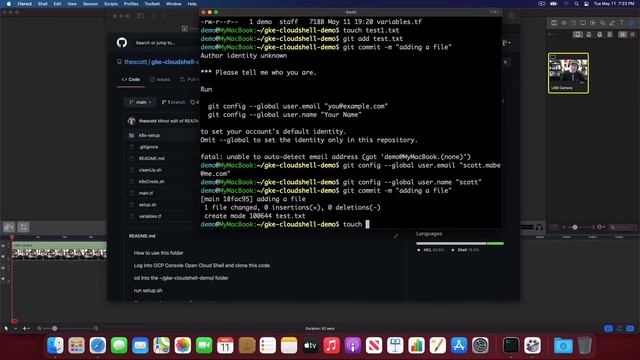Image resolution: width=640 pixels, height=360 pixels.
Task: Open the thescott owner link on GitHub
Action: [136, 62]
